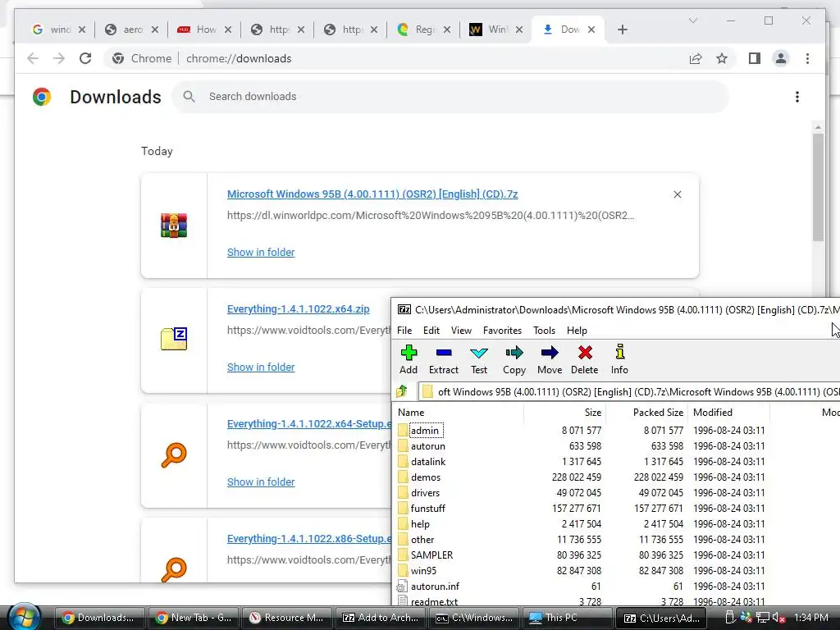The width and height of the screenshot is (840, 630).
Task: Click the network tray icon
Action: click(763, 618)
